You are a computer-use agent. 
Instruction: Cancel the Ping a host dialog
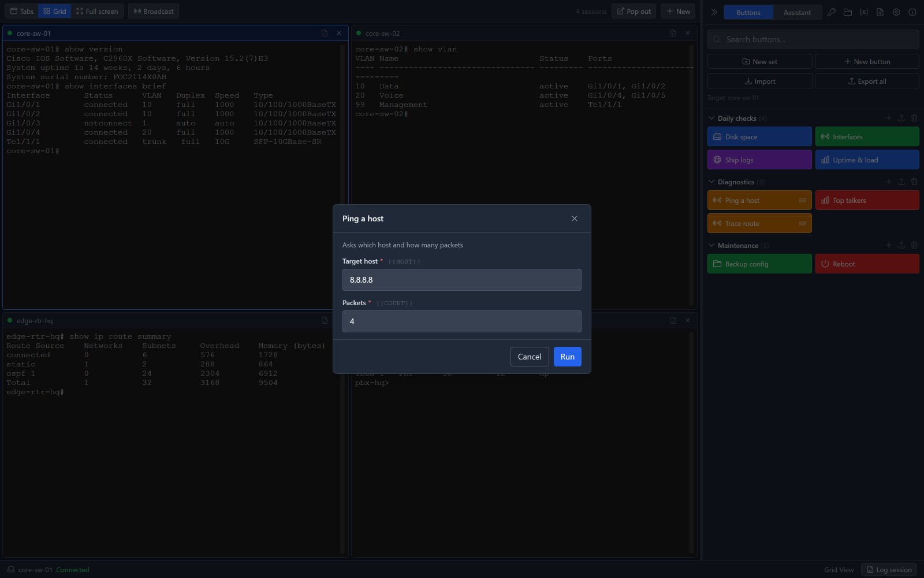[530, 357]
